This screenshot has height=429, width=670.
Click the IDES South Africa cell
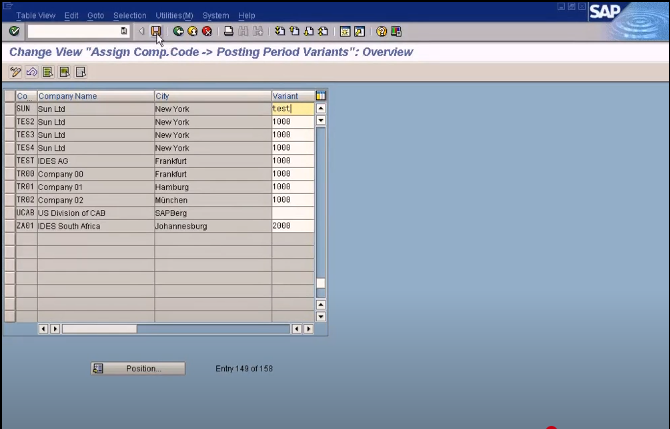96,226
